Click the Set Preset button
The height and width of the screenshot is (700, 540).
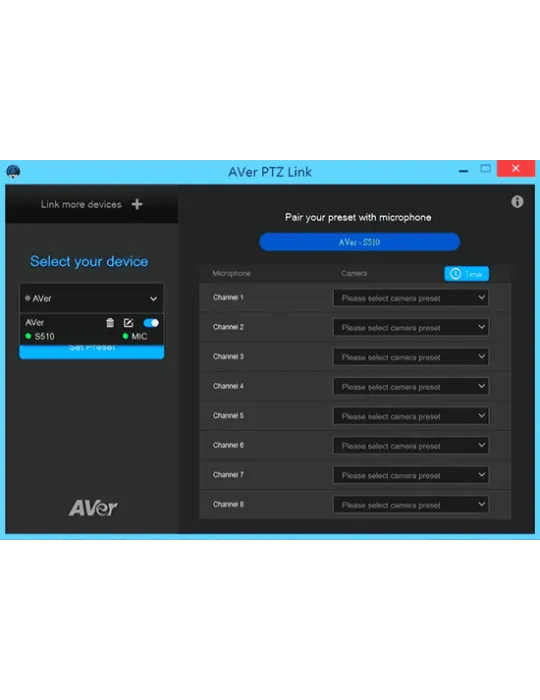point(91,351)
